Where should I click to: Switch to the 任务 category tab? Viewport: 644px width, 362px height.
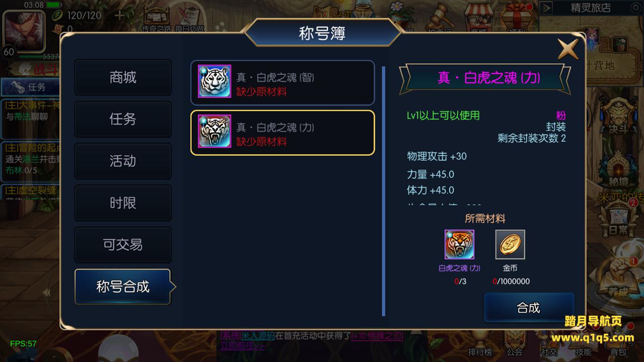click(123, 119)
